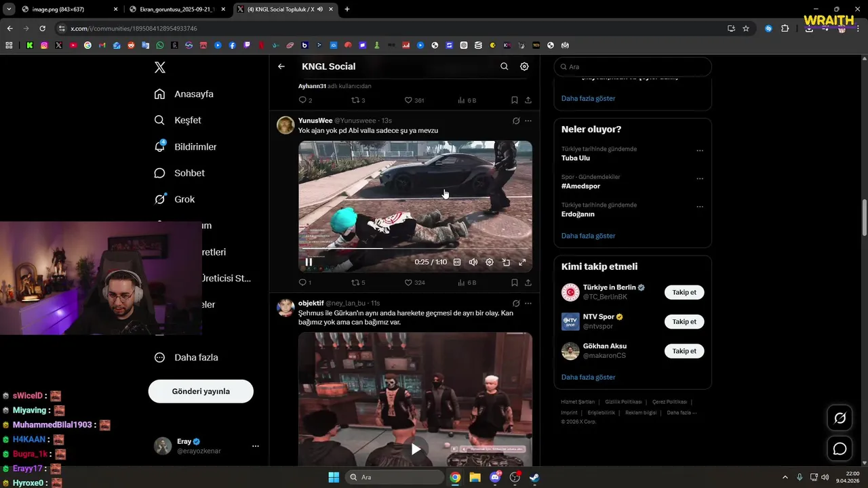Share the YunusWee post
The height and width of the screenshot is (488, 868).
coord(528,283)
